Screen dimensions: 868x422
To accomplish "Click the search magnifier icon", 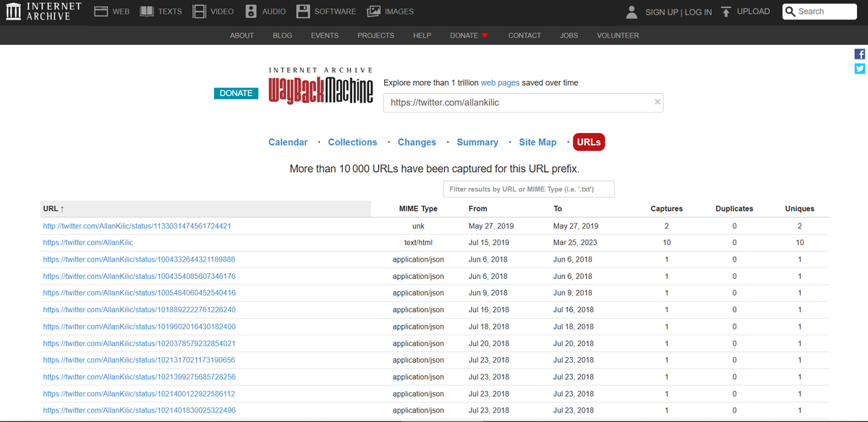I will click(x=791, y=12).
